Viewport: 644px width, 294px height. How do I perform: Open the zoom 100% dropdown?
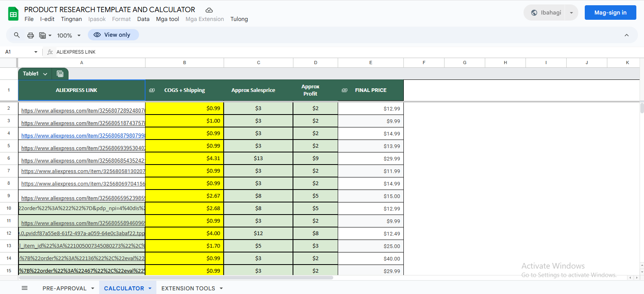(x=69, y=35)
